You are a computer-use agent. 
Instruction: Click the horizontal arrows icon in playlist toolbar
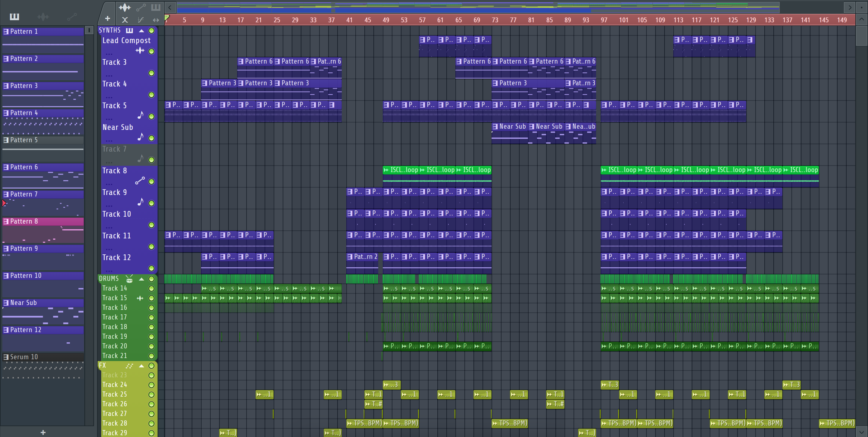(156, 20)
